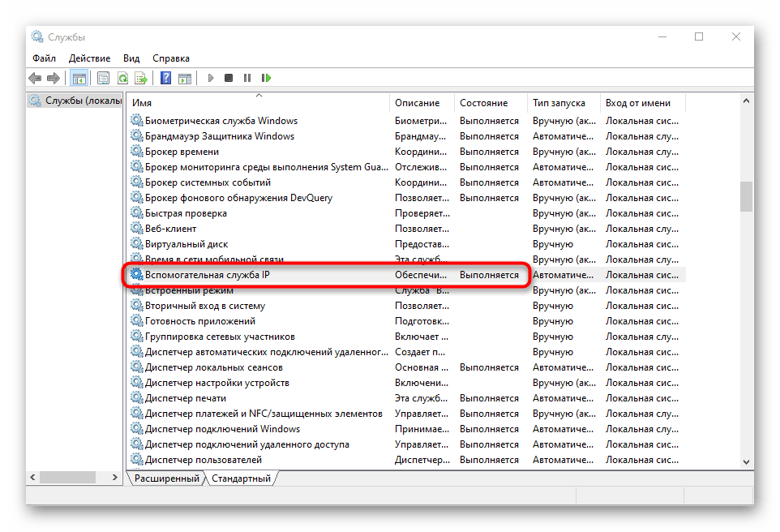Click the Forward arrow in the toolbar
This screenshot has width=780, height=532.
coord(54,78)
